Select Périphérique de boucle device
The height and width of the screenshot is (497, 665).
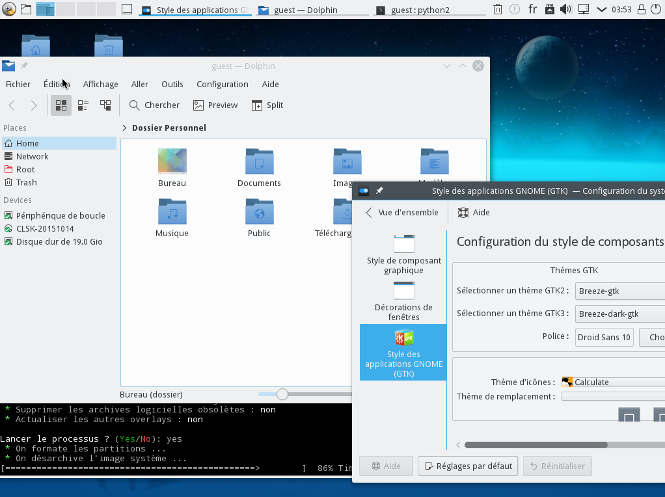pyautogui.click(x=59, y=216)
